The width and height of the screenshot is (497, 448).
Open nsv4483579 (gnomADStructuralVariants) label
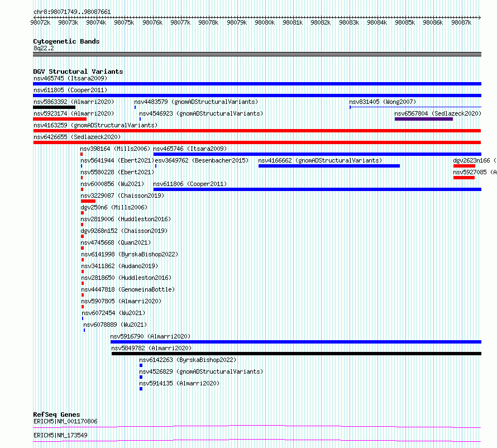click(x=196, y=102)
